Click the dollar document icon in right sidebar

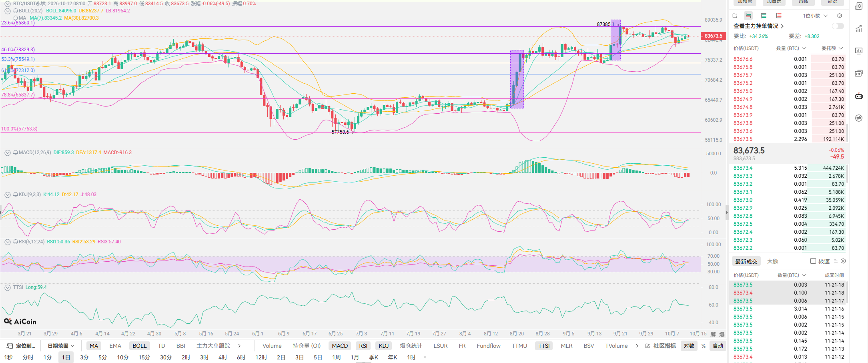tap(859, 6)
